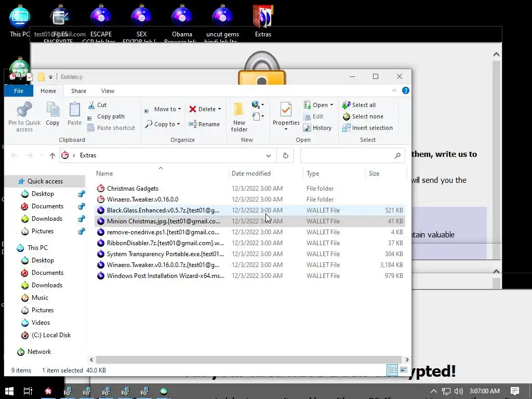Select the Christmas Gadgets folder
This screenshot has width=532, height=399.
249,188
